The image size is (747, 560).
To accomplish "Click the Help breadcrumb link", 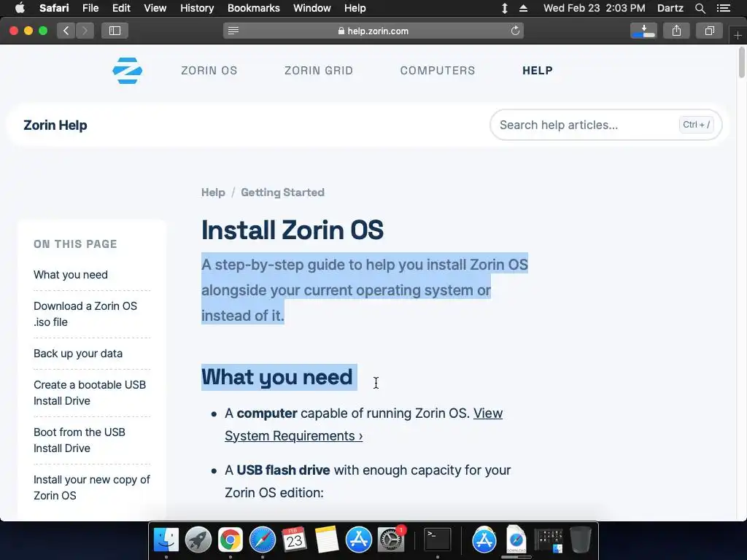I will point(213,192).
